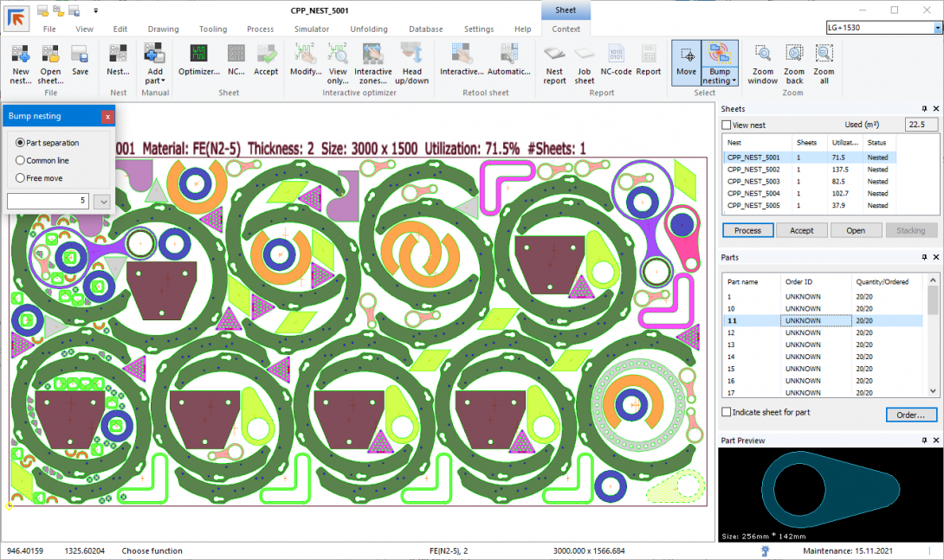Open the Nest report
Viewport: 944px width, 560px height.
tap(554, 55)
